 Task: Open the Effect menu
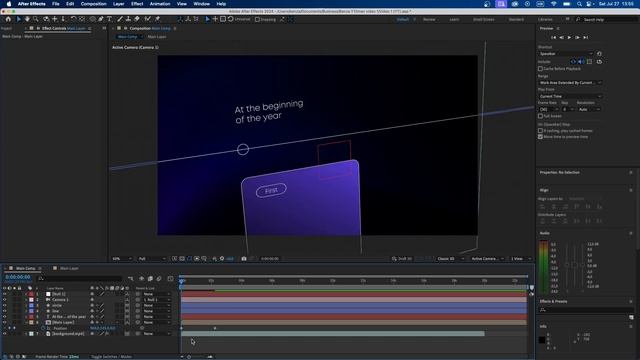click(x=137, y=4)
